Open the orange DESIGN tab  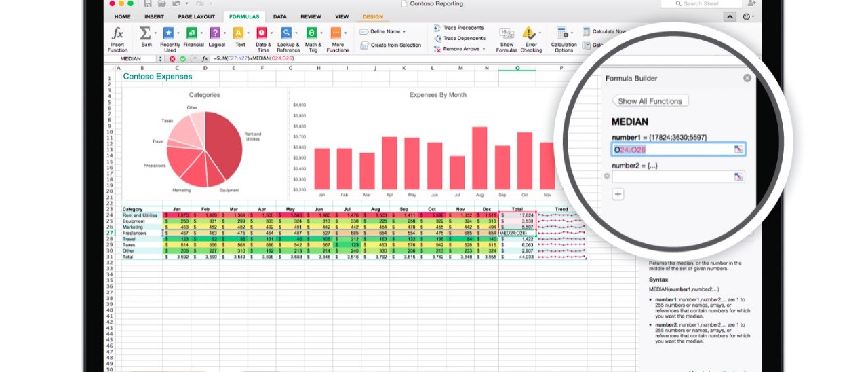[372, 17]
